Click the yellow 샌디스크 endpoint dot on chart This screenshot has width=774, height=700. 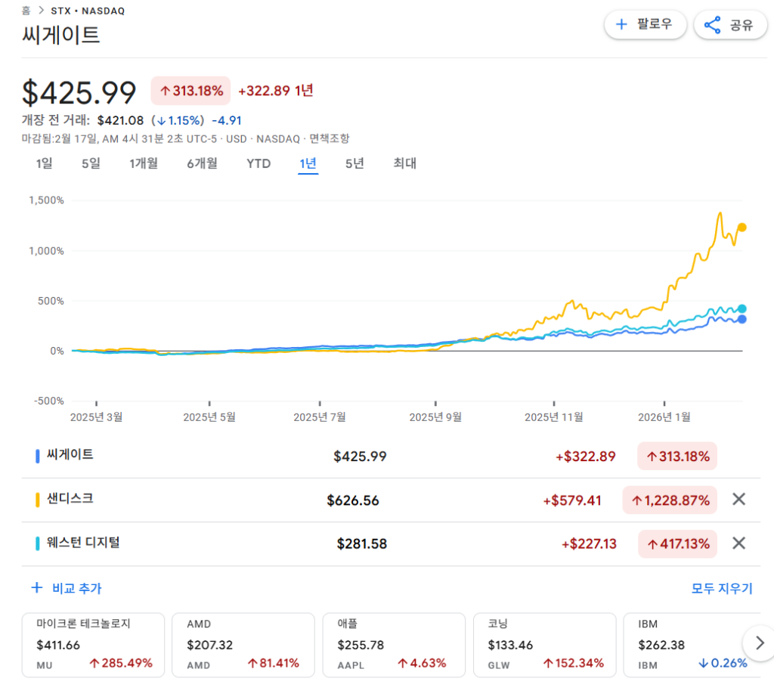tap(742, 228)
